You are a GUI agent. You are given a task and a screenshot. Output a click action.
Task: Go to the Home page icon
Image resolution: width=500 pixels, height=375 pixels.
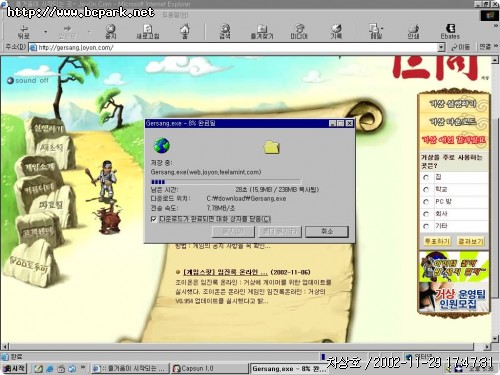[185, 31]
